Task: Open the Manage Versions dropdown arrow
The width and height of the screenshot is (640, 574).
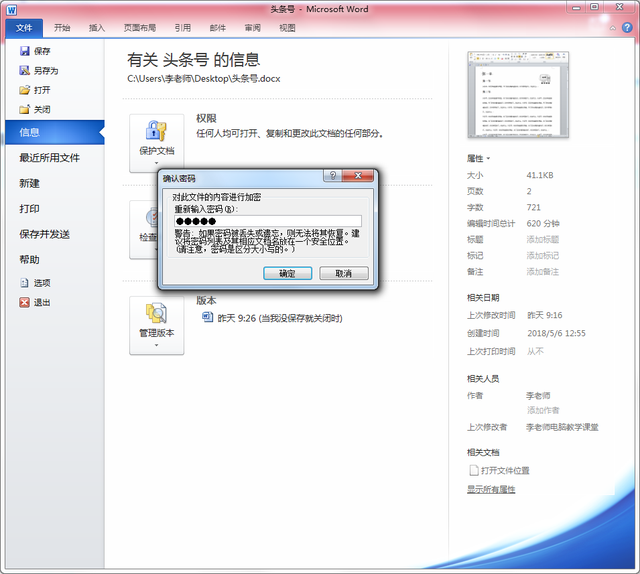Action: (156, 345)
